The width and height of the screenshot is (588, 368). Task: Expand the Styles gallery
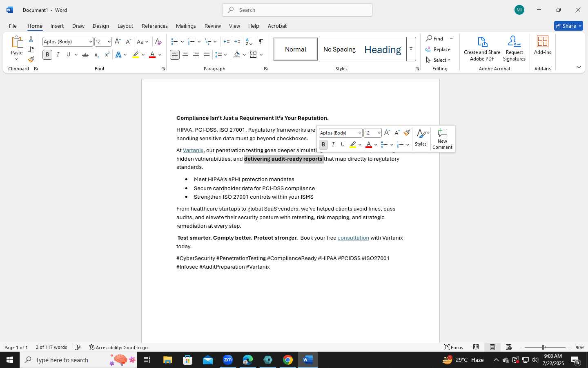411,49
